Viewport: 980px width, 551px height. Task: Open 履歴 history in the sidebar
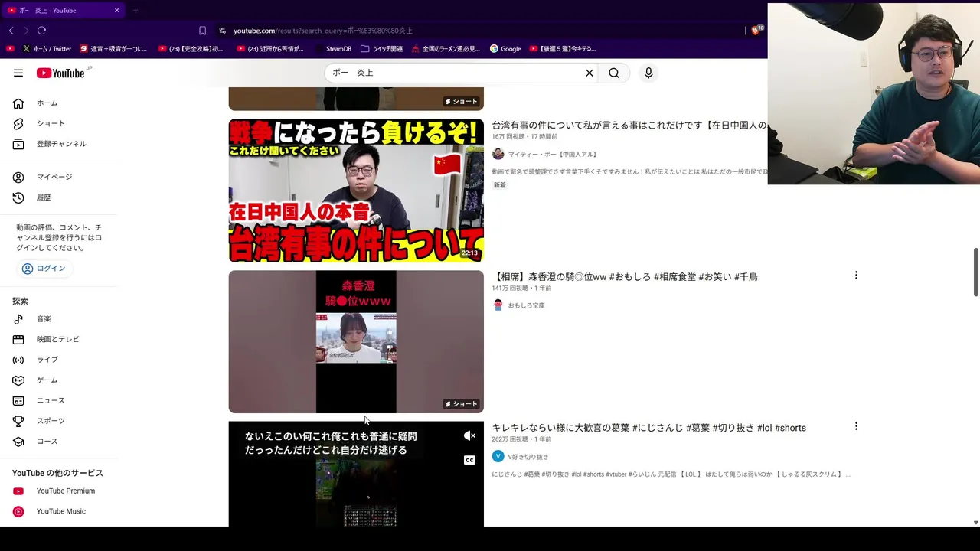click(59, 197)
